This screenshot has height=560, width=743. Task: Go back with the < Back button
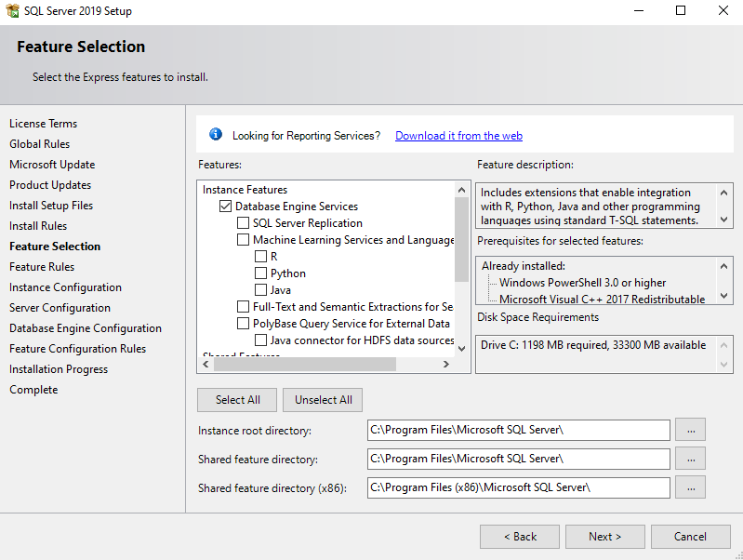[x=520, y=537]
